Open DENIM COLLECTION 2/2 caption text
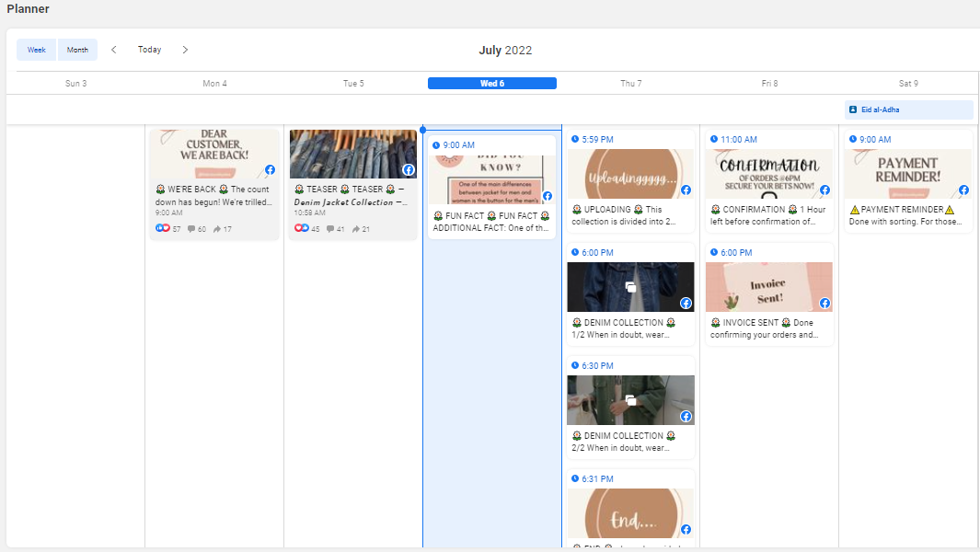 tap(623, 442)
